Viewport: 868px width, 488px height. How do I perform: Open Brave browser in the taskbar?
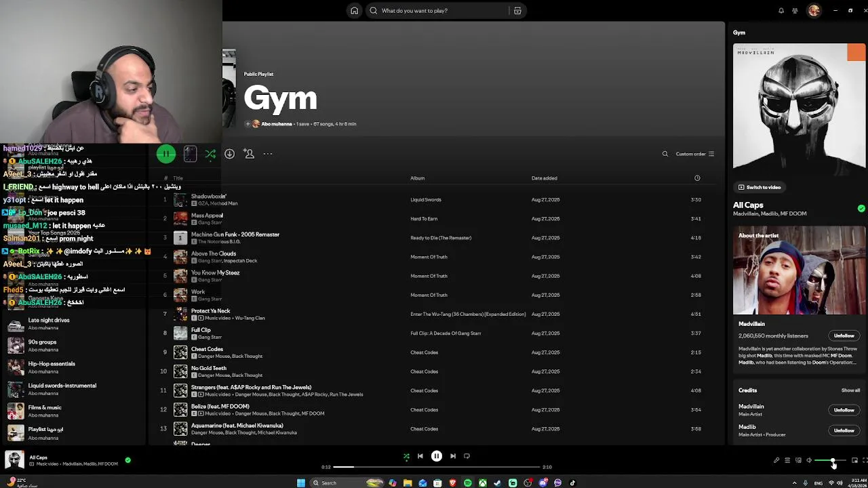[452, 483]
